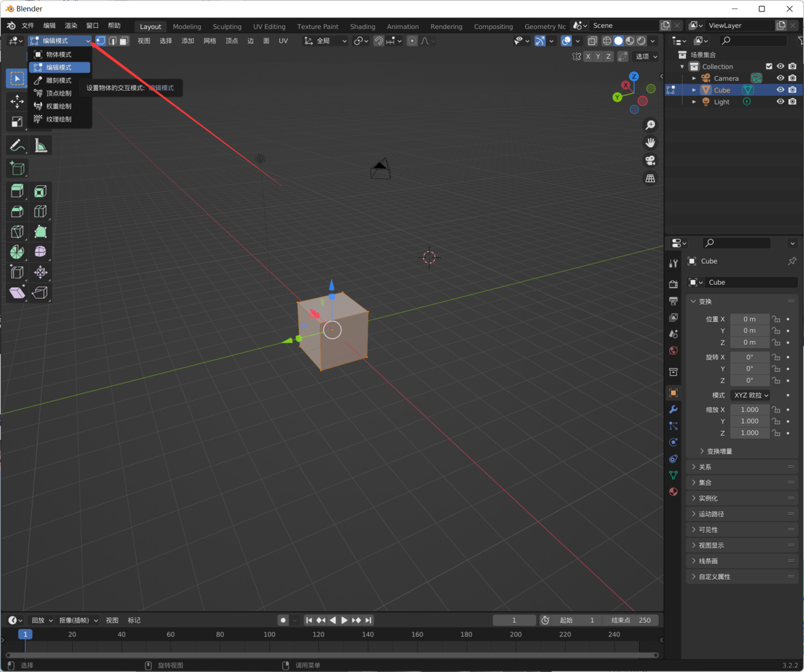This screenshot has width=804, height=672.
Task: Open the 文件 menu
Action: pos(28,26)
